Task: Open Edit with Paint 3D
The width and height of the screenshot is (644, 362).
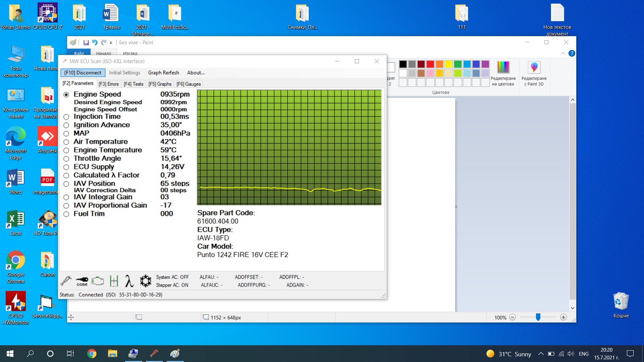Action: click(x=534, y=73)
